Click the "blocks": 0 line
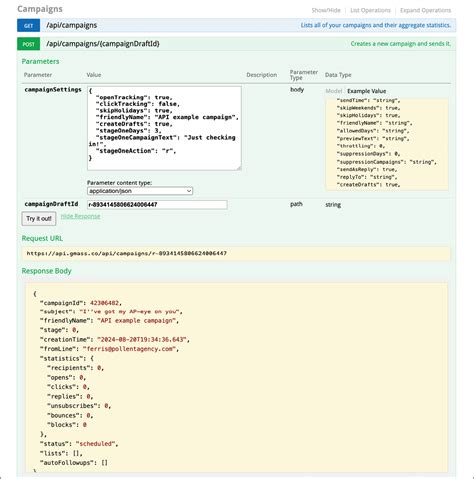The image size is (474, 479). click(x=67, y=425)
